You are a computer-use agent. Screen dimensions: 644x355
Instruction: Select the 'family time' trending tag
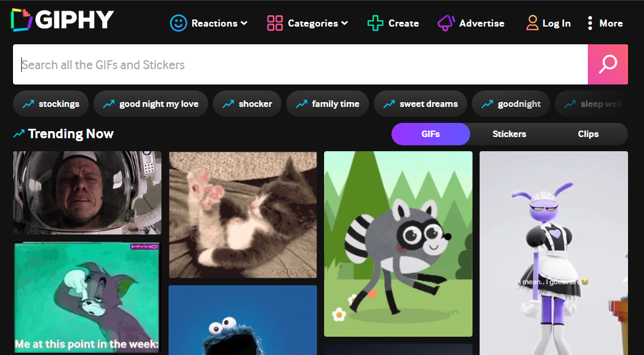(328, 104)
